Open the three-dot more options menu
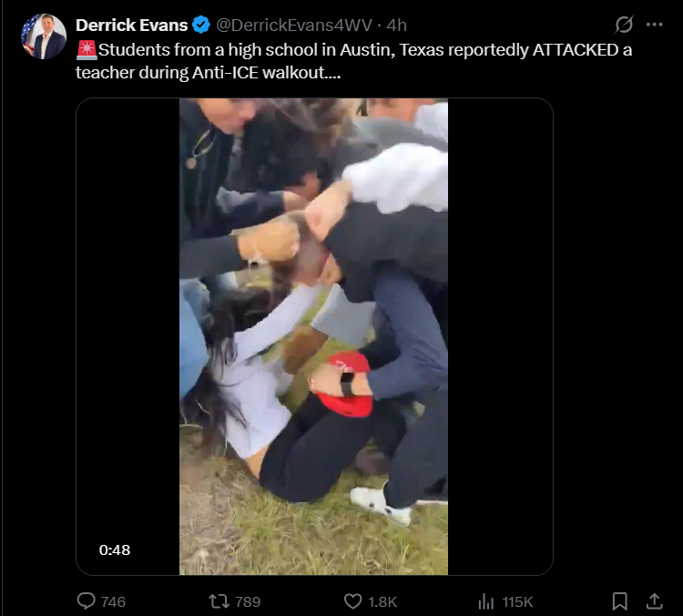The width and height of the screenshot is (683, 616). [654, 25]
